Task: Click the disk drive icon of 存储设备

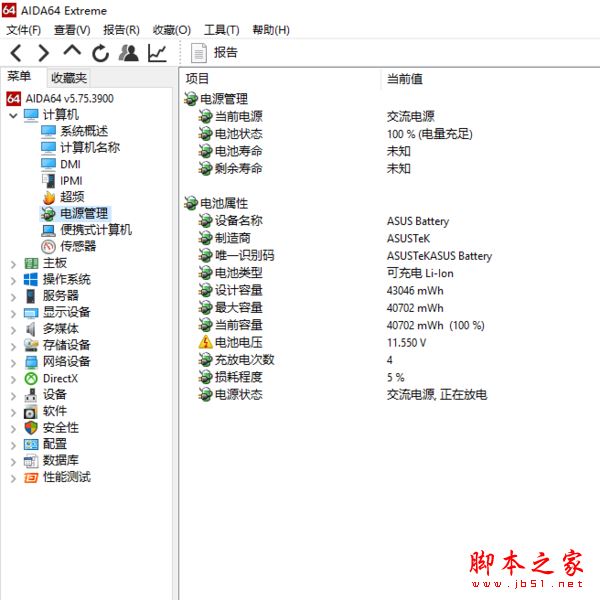Action: click(x=31, y=346)
